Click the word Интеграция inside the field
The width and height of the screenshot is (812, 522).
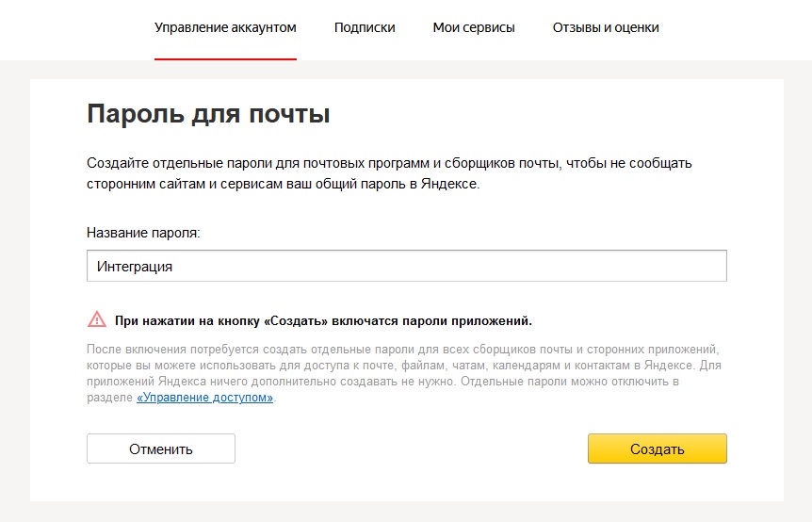coord(135,267)
